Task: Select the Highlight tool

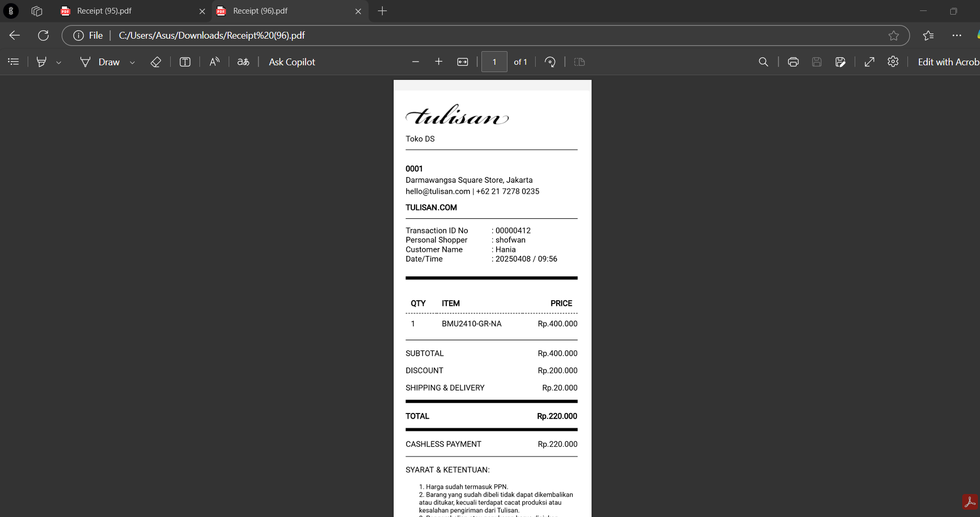Action: click(42, 62)
